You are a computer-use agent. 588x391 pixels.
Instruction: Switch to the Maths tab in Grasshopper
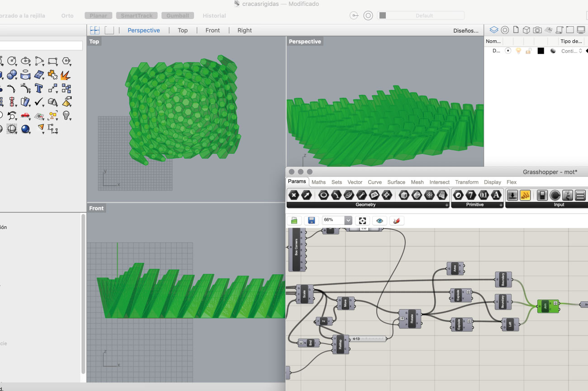[x=318, y=182]
